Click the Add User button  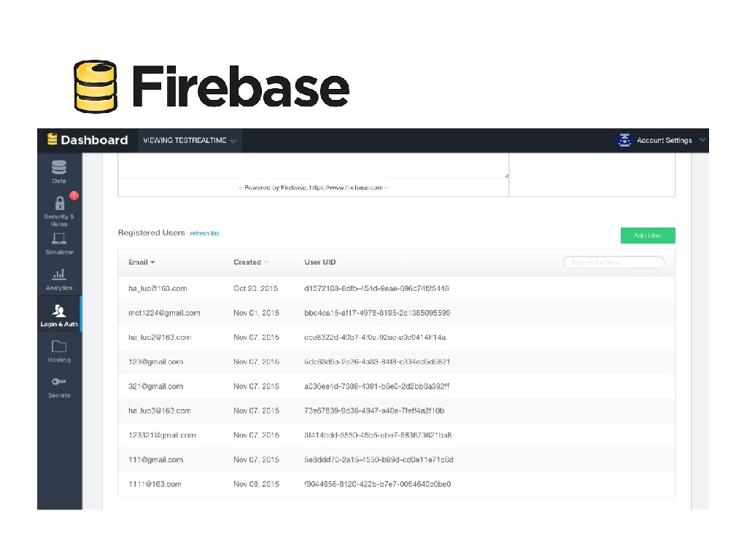coord(648,236)
